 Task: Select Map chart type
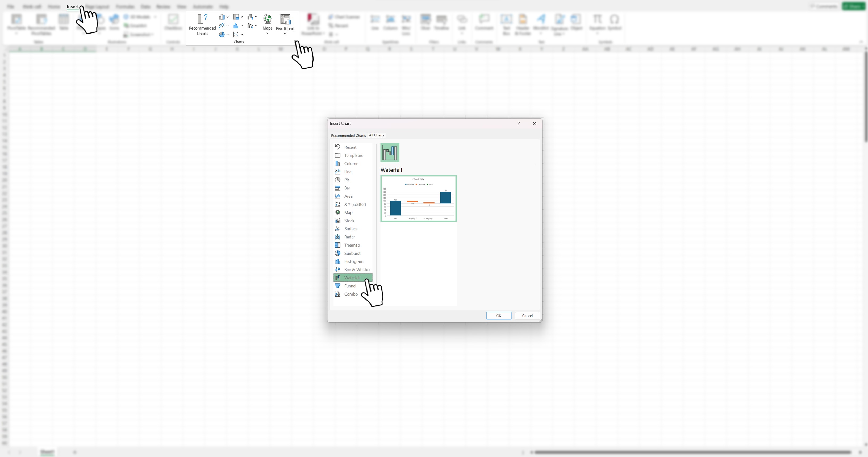click(x=353, y=212)
